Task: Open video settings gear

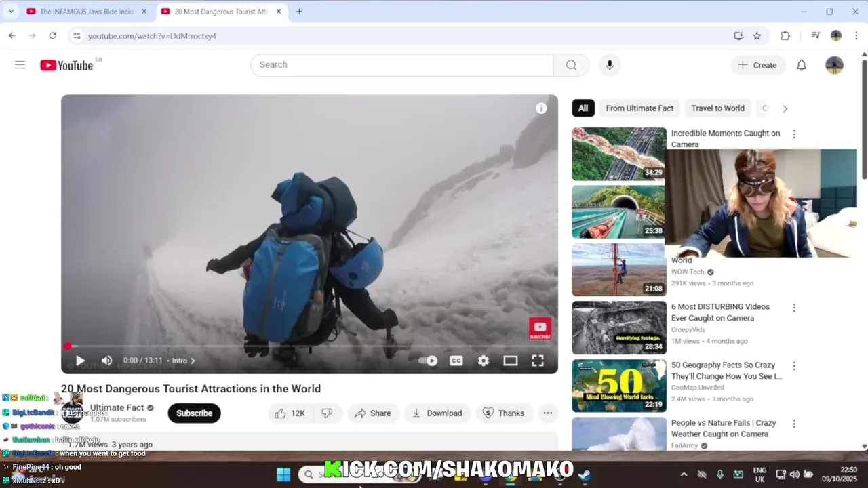Action: 484,361
